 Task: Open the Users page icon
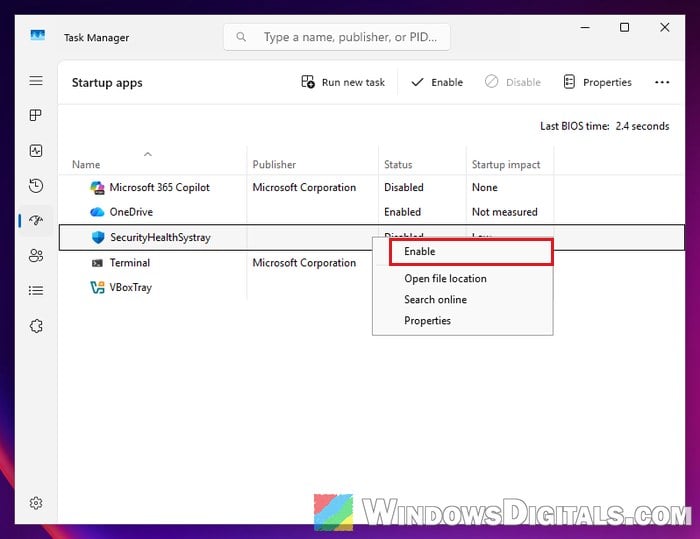[36, 255]
